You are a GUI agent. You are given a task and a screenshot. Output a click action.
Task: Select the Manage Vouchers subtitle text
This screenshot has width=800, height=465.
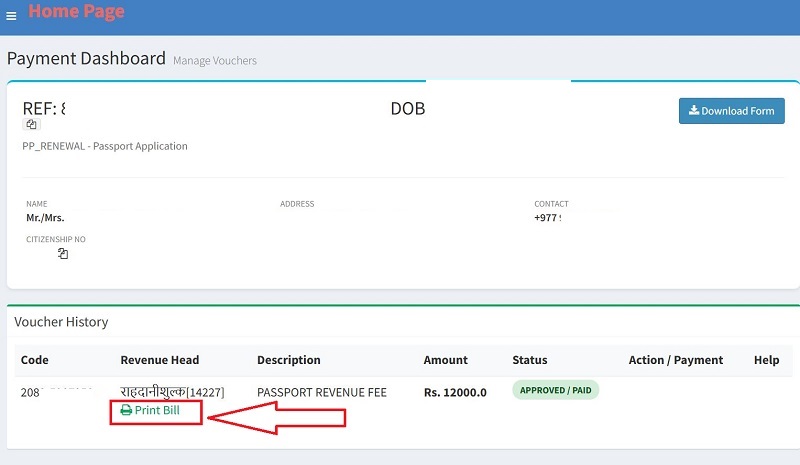(215, 61)
